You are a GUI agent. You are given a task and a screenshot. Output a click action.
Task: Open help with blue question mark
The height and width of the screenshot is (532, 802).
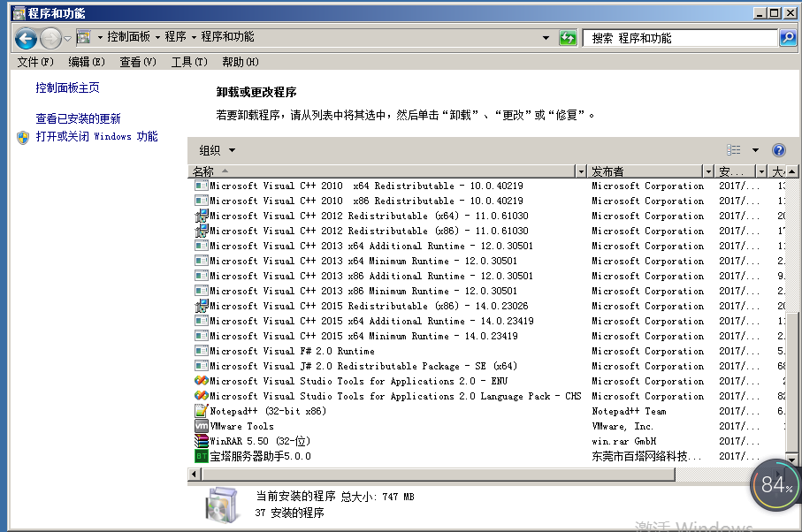(778, 150)
